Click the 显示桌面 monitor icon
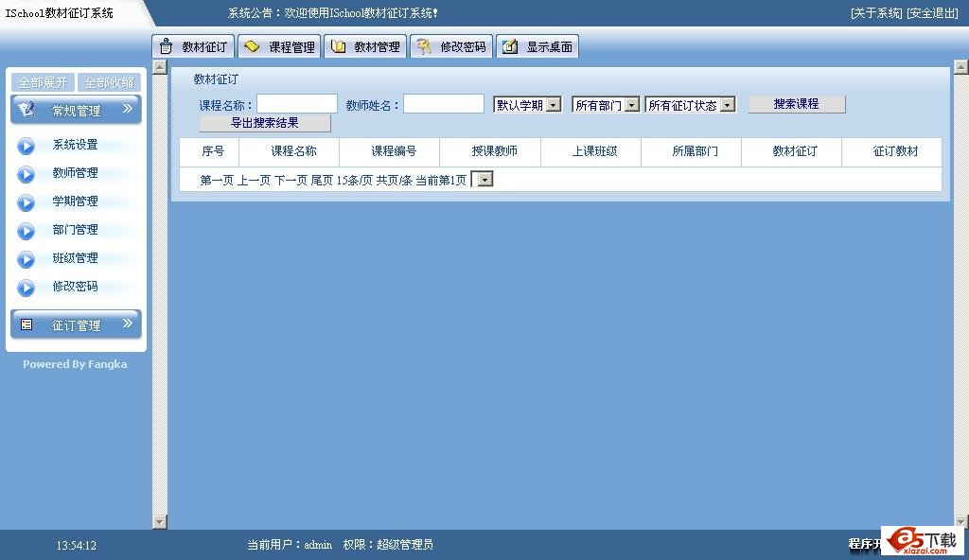969x560 pixels. 510,45
